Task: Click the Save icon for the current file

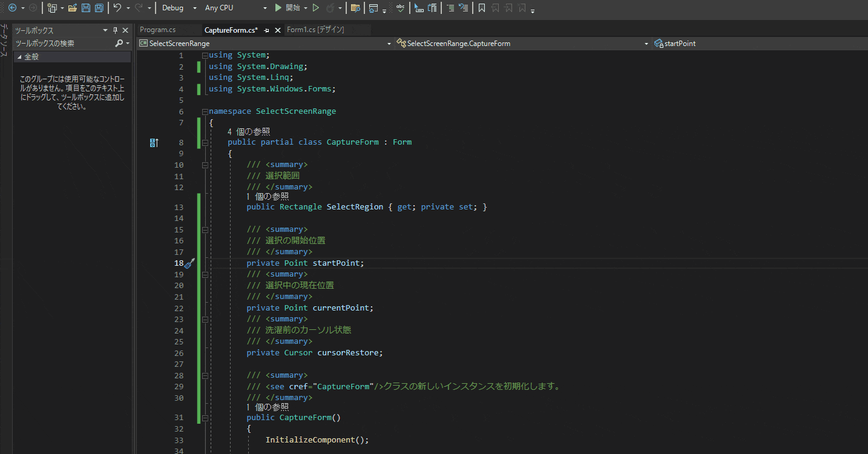Action: [85, 8]
